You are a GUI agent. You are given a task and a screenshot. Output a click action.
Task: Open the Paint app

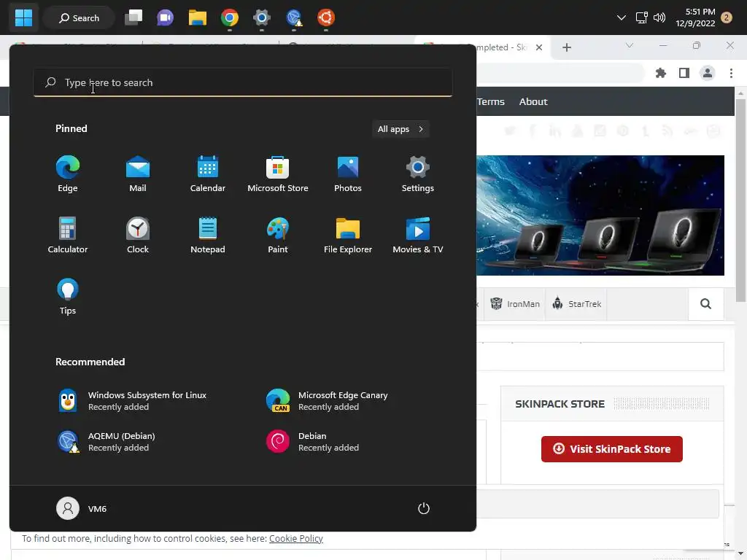[278, 236]
